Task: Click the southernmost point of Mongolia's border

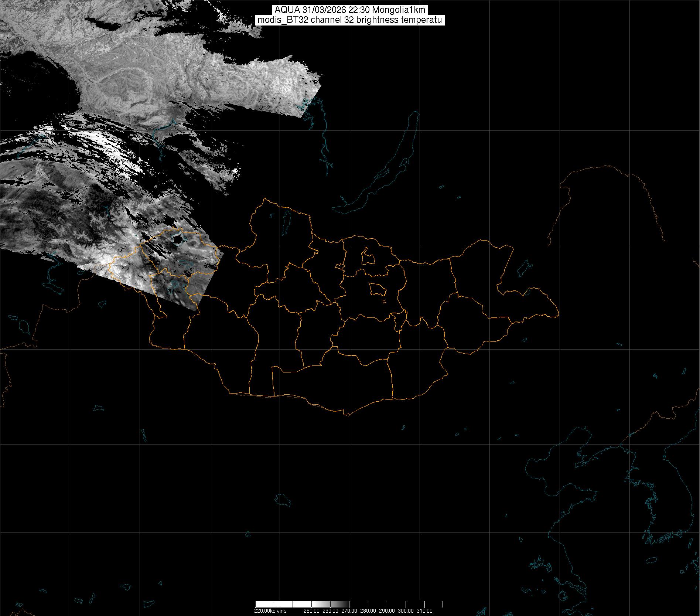Action: [347, 415]
